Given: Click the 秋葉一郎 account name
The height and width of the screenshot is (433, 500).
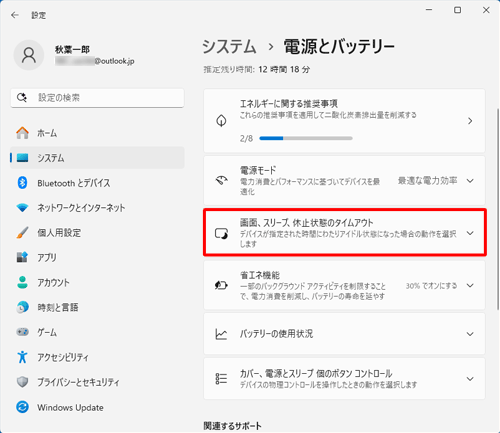Looking at the screenshot, I should coord(72,50).
